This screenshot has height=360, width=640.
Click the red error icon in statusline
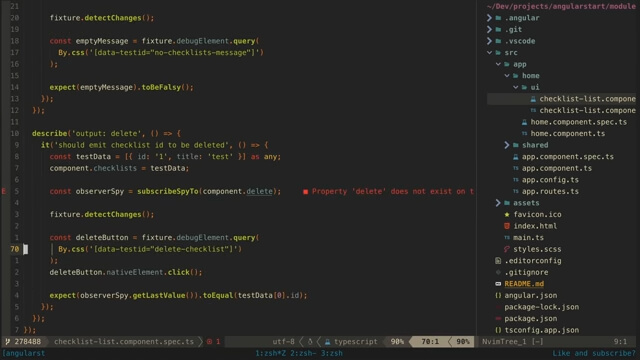(x=209, y=342)
